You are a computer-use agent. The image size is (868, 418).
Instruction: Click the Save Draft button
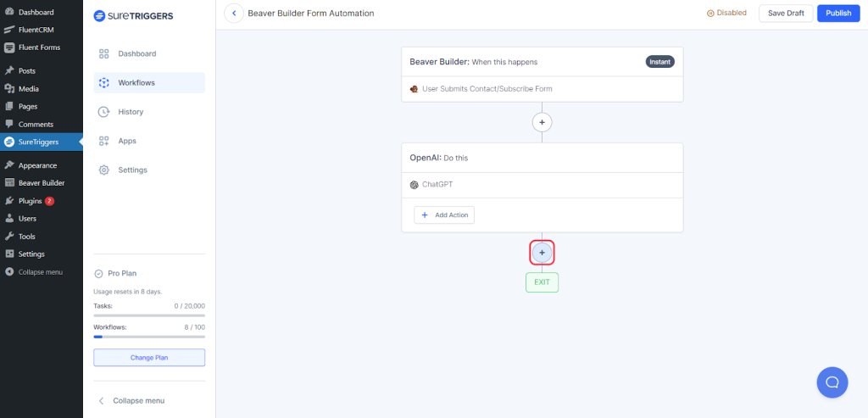[786, 14]
